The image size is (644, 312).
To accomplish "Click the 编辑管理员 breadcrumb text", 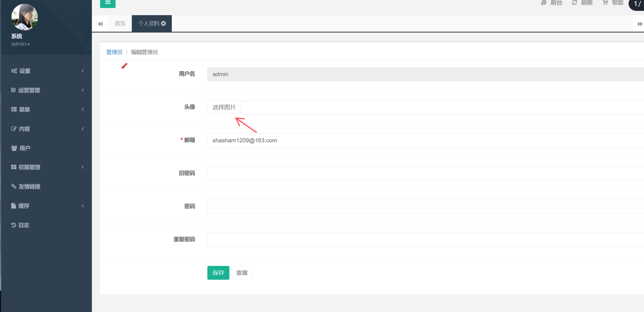I will pos(144,52).
